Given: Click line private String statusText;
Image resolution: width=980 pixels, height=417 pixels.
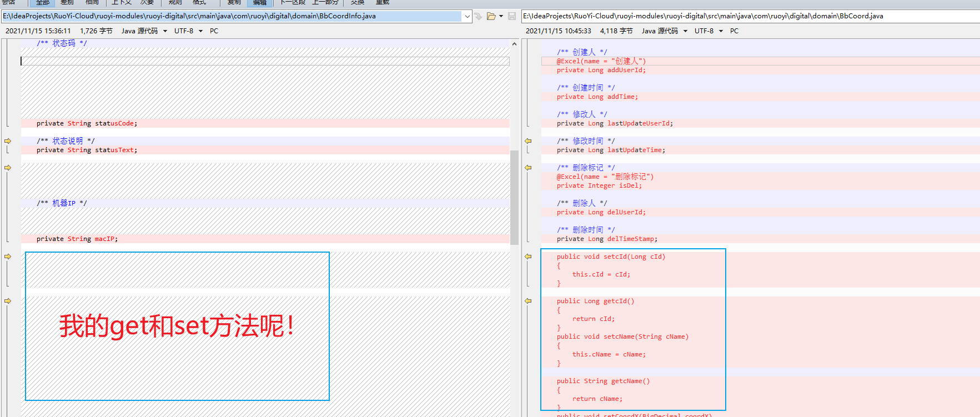Looking at the screenshot, I should [x=87, y=150].
